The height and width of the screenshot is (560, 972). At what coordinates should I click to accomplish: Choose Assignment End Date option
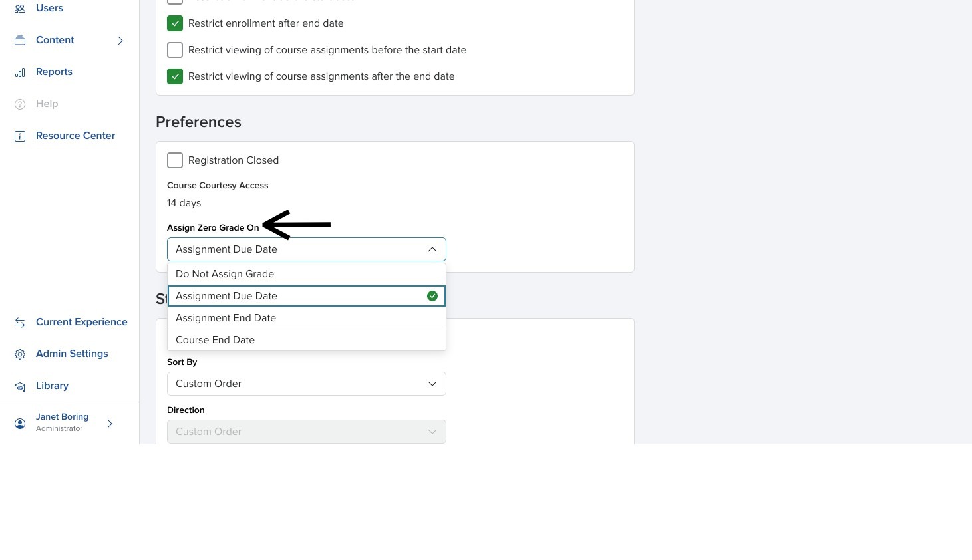(307, 318)
